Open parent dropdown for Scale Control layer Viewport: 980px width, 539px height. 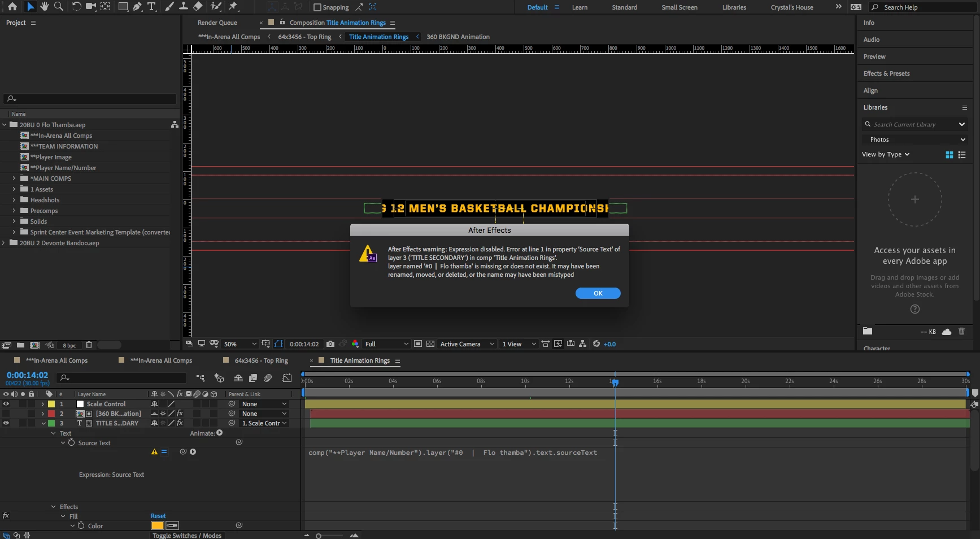pyautogui.click(x=264, y=404)
